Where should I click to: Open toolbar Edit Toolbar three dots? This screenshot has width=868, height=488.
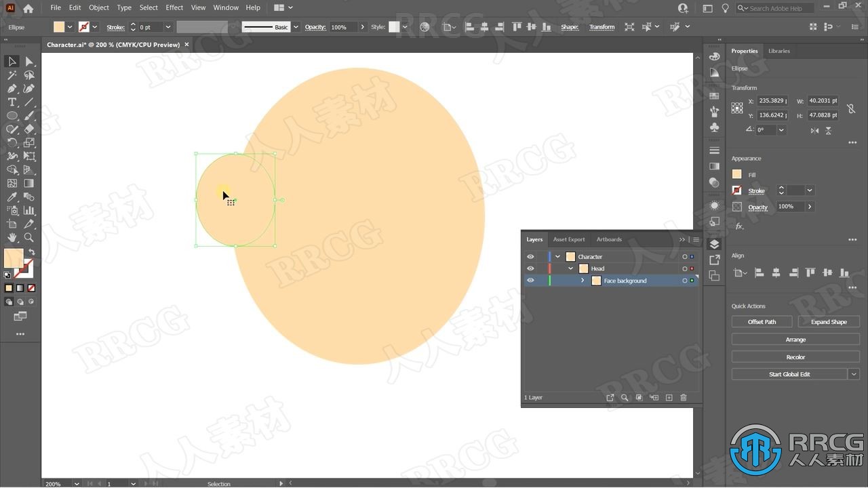[x=20, y=334]
